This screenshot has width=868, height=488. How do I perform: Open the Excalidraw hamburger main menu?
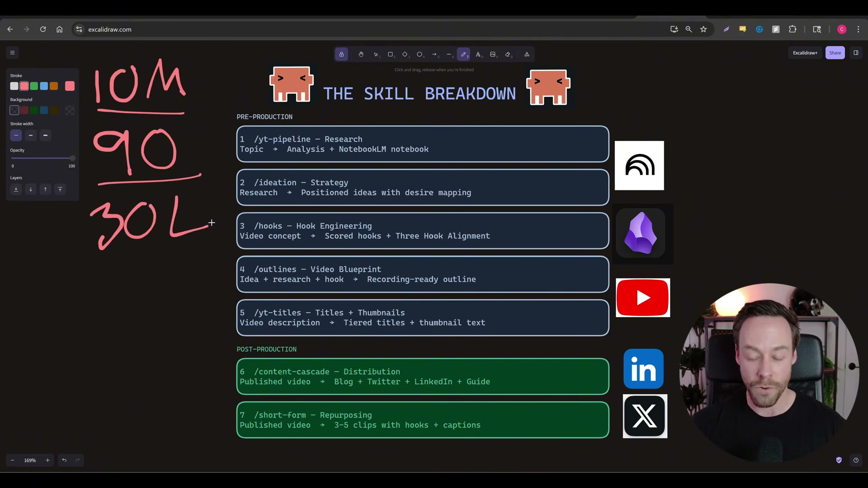[12, 53]
